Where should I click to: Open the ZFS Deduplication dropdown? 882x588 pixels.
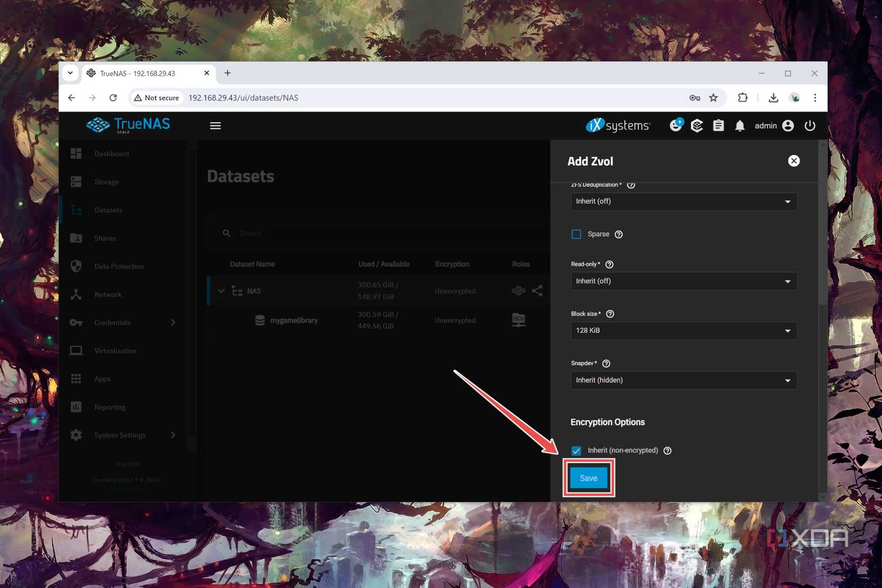coord(684,202)
